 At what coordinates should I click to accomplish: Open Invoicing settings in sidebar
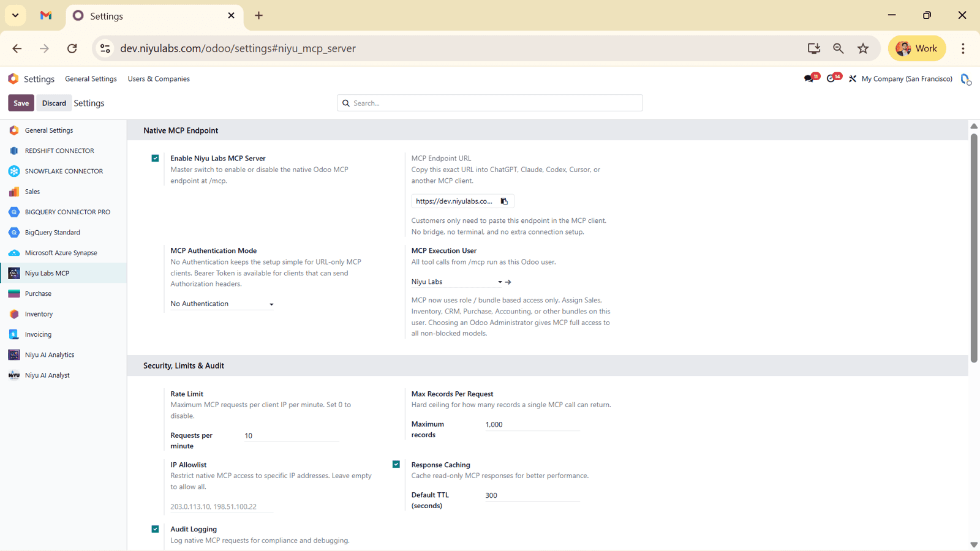pos(64,334)
